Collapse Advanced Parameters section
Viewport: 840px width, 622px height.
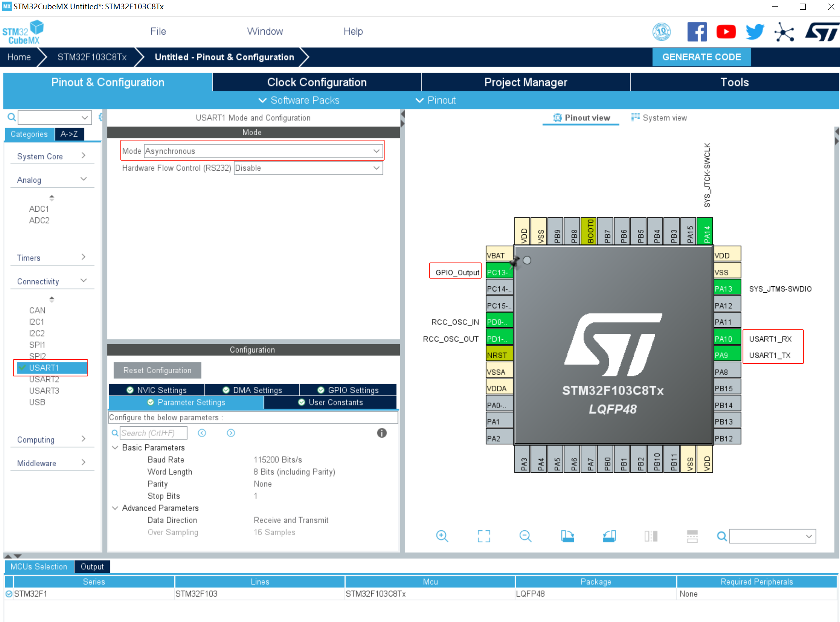coord(115,508)
